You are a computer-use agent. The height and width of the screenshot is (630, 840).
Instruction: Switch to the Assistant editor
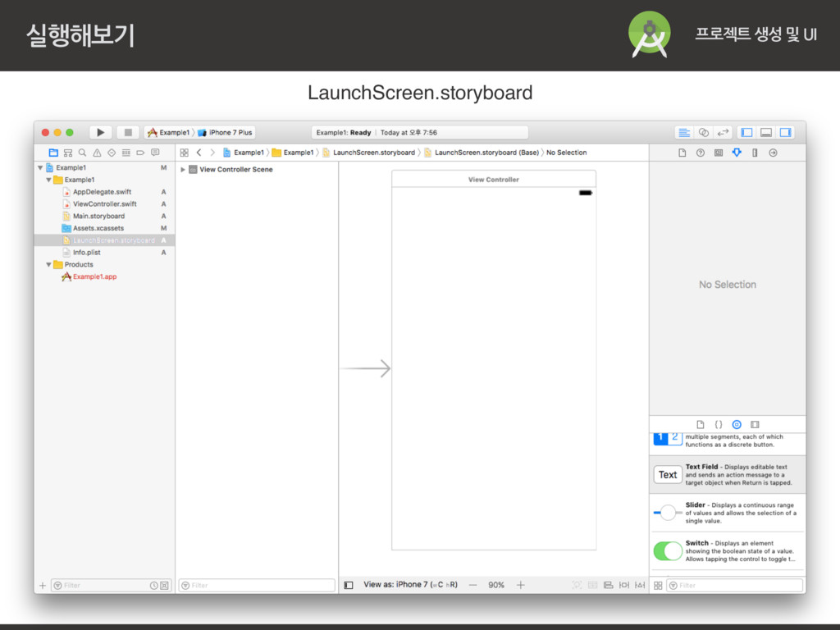(x=703, y=132)
